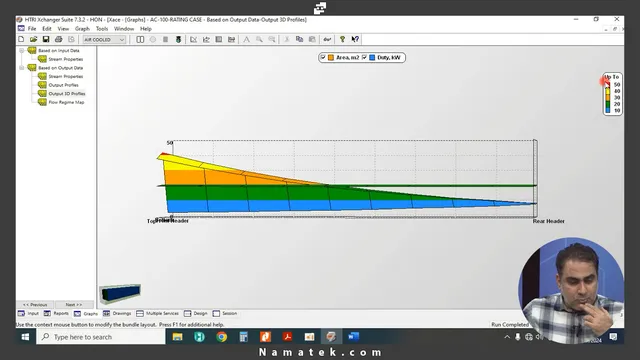Open a case with the folder icon
The height and width of the screenshot is (360, 640).
click(33, 39)
